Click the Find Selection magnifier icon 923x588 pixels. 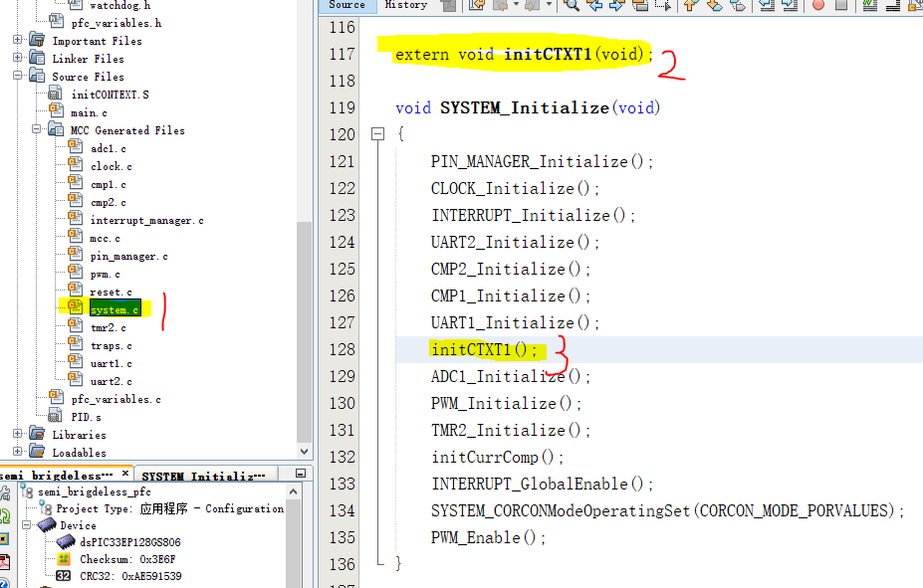coord(572,6)
